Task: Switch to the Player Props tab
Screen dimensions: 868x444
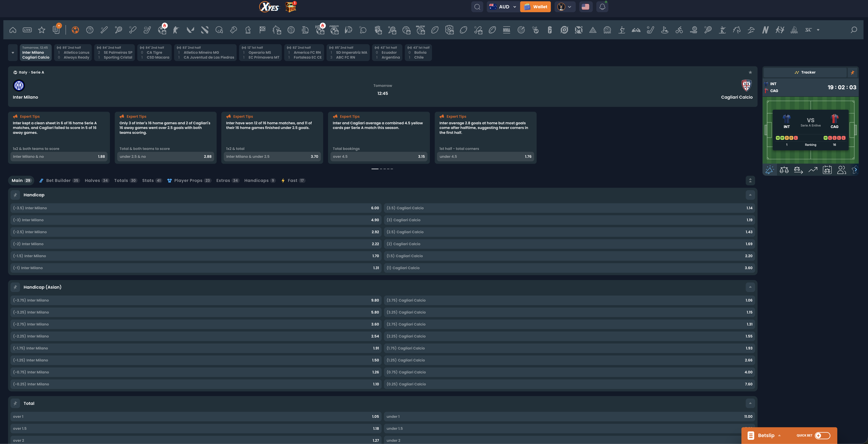Action: pos(189,181)
